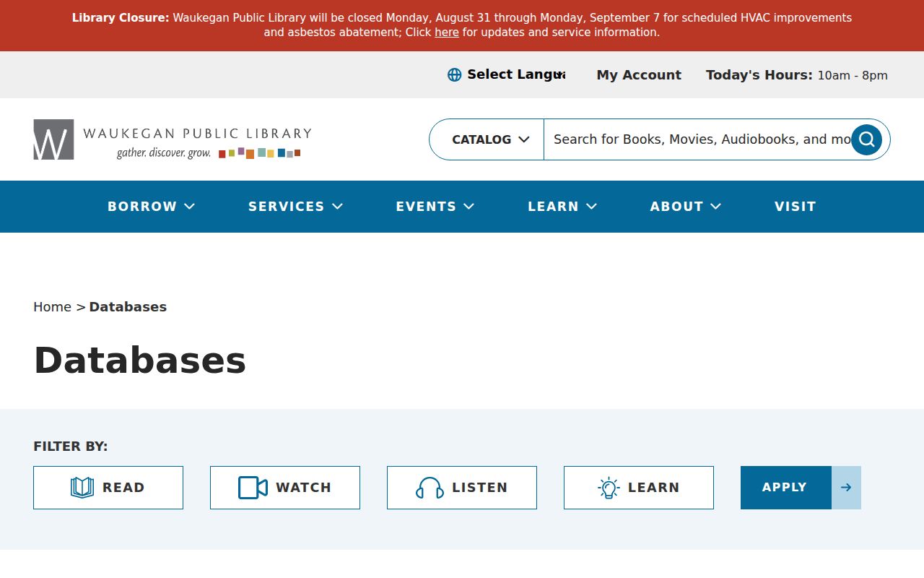Click the large Databases page heading

140,360
